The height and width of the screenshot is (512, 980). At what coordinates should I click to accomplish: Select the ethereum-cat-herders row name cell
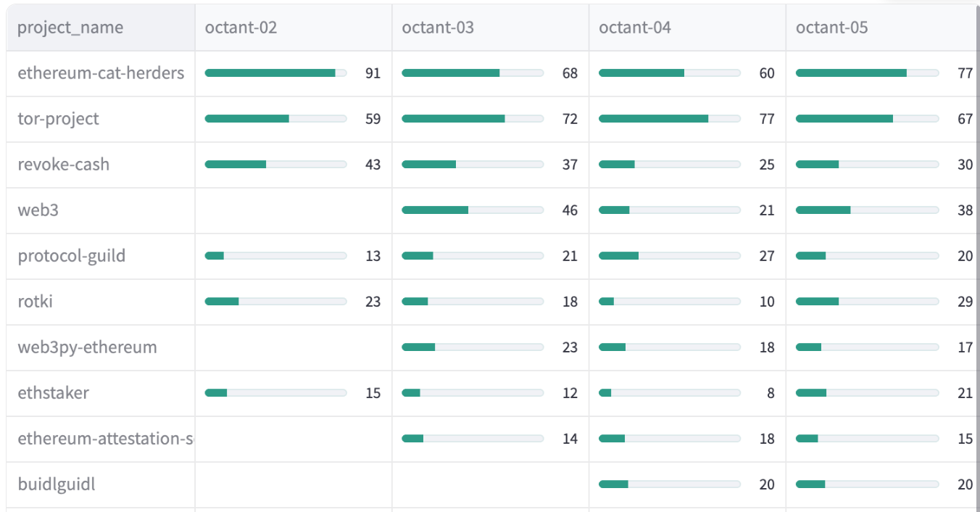101,73
